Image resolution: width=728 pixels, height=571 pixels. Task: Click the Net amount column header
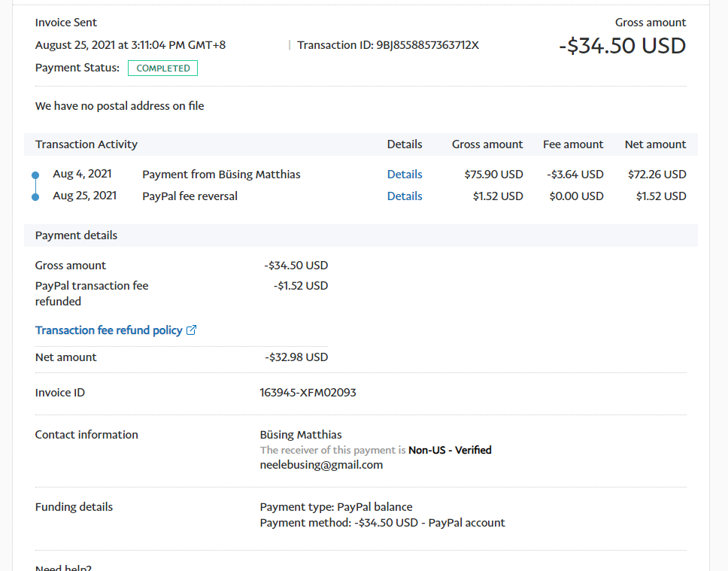(655, 144)
